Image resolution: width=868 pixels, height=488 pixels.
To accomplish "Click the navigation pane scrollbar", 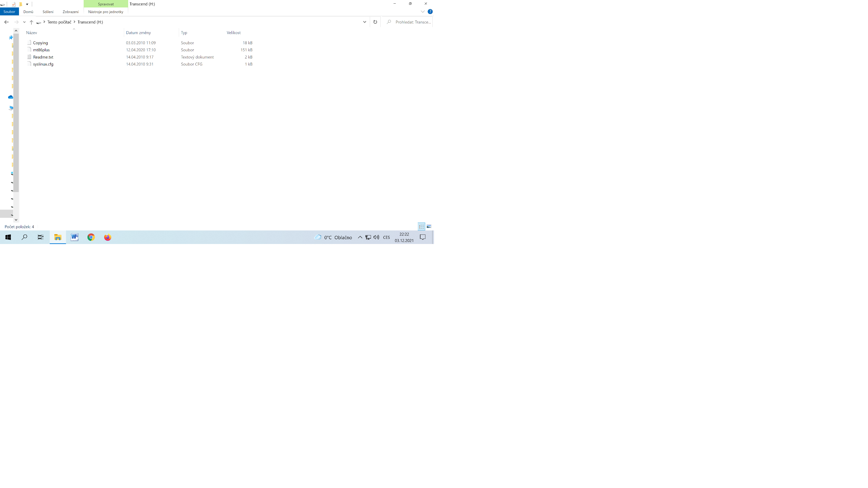I will (x=16, y=113).
